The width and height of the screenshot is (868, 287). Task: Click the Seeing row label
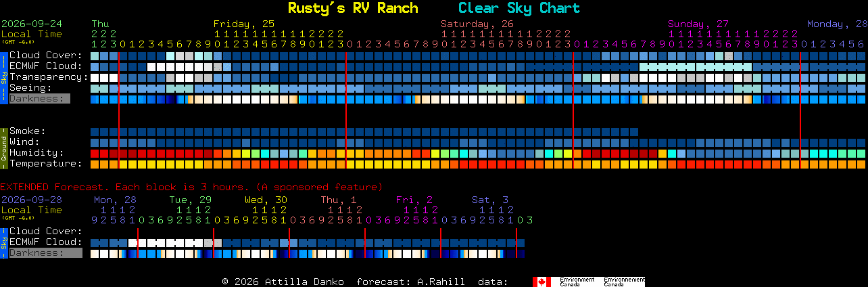click(x=30, y=87)
